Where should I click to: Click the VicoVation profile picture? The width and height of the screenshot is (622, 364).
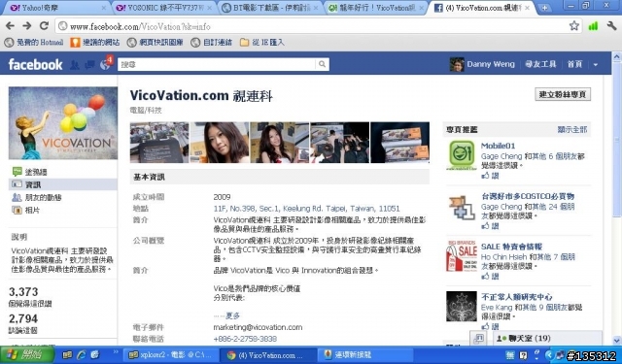(63, 123)
